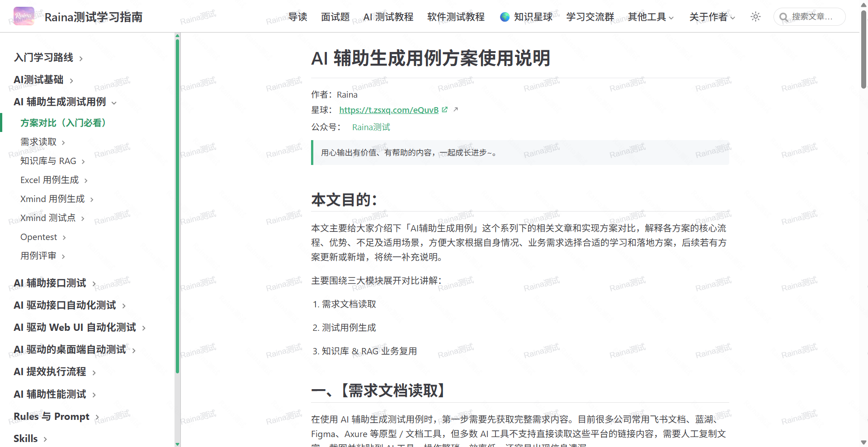Click the 本文目的 heading
This screenshot has width=868, height=447.
tap(344, 199)
